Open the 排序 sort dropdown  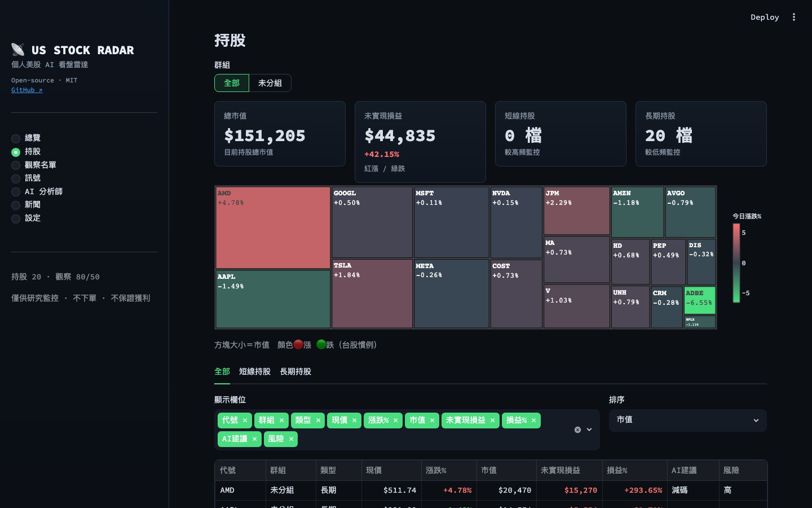point(688,421)
